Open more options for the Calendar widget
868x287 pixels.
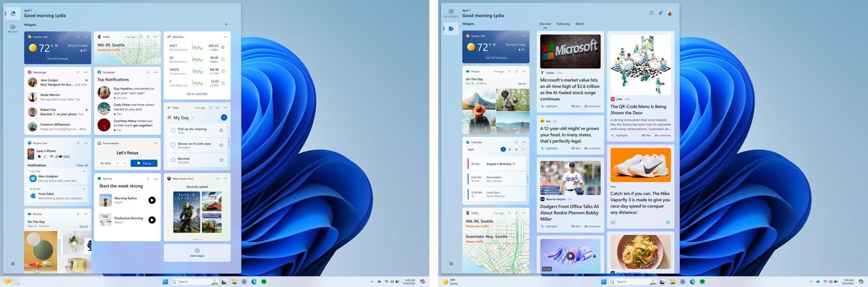click(524, 142)
